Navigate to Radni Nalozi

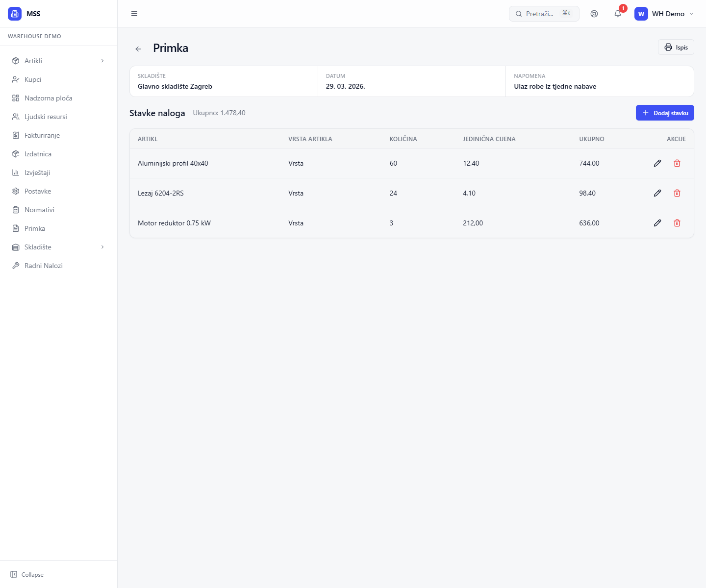(44, 266)
